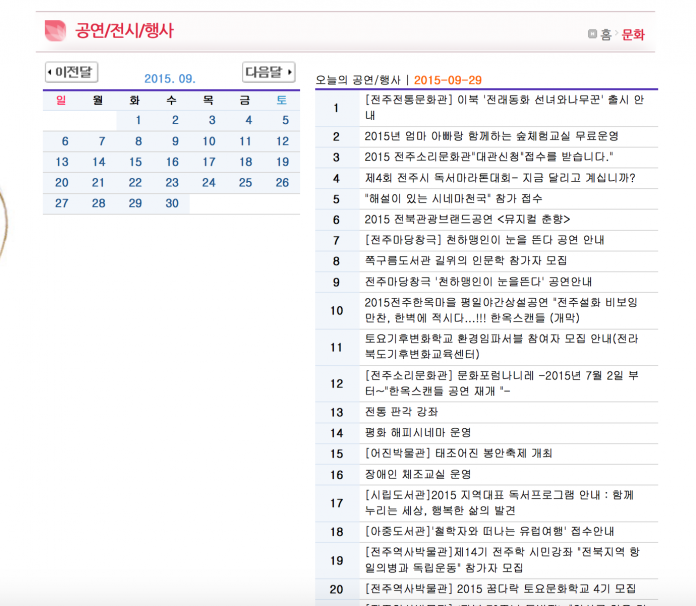Select September 5 in calendar
The height and width of the screenshot is (606, 696).
click(x=285, y=120)
